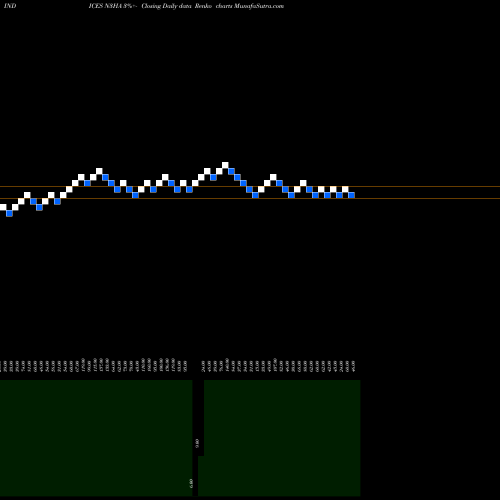
Task: Click the highest white Renko brick on the chart
Action: click(x=225, y=165)
